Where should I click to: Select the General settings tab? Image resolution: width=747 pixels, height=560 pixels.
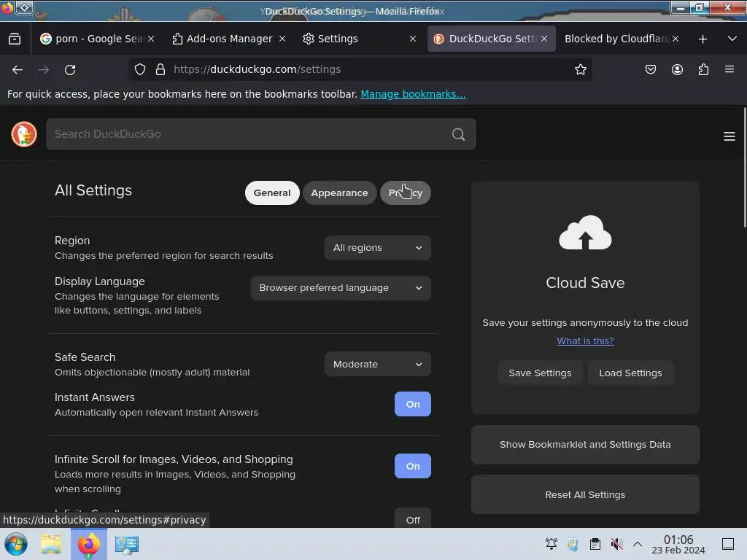[x=272, y=192]
